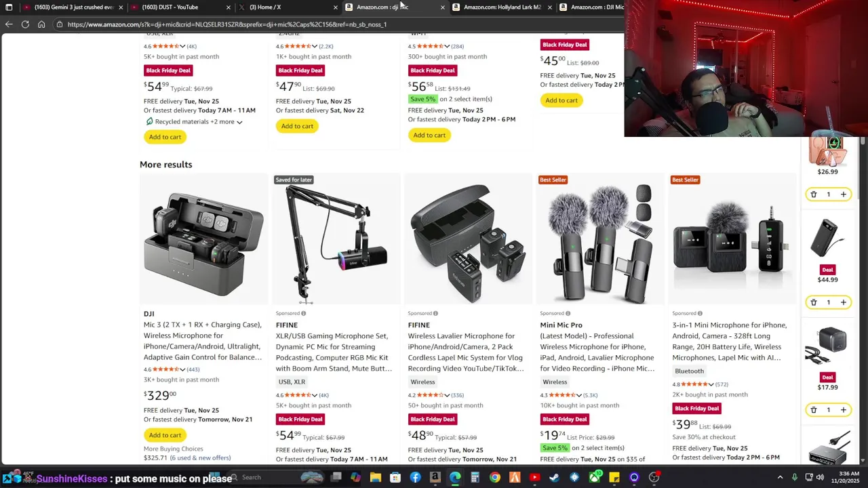Open Calculator from the taskbar
Screen dimensions: 868x488
(475, 478)
